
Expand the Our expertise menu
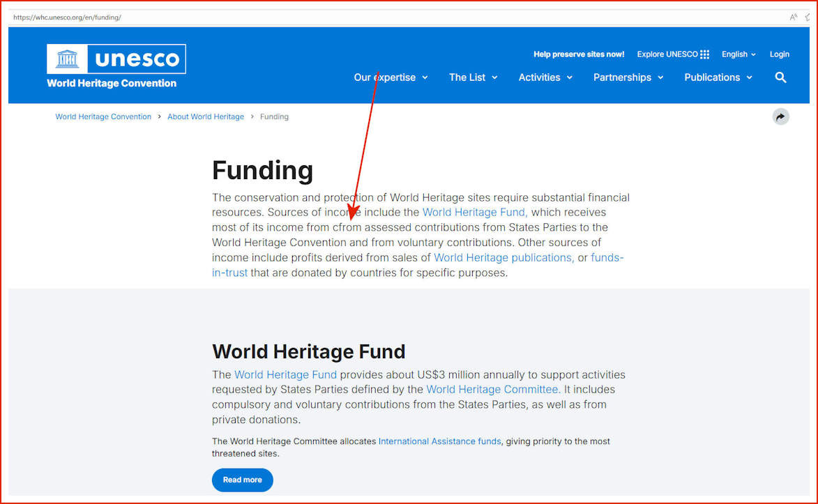click(391, 78)
